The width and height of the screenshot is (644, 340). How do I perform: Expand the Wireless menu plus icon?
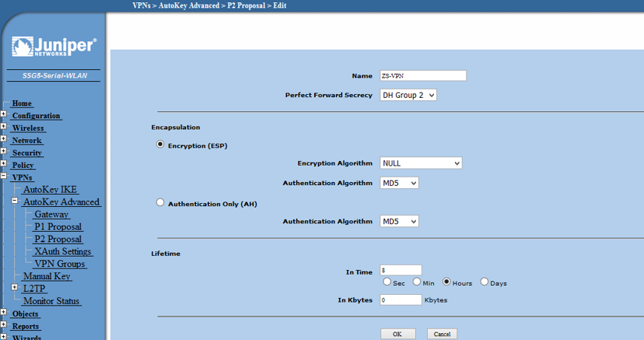[4, 127]
